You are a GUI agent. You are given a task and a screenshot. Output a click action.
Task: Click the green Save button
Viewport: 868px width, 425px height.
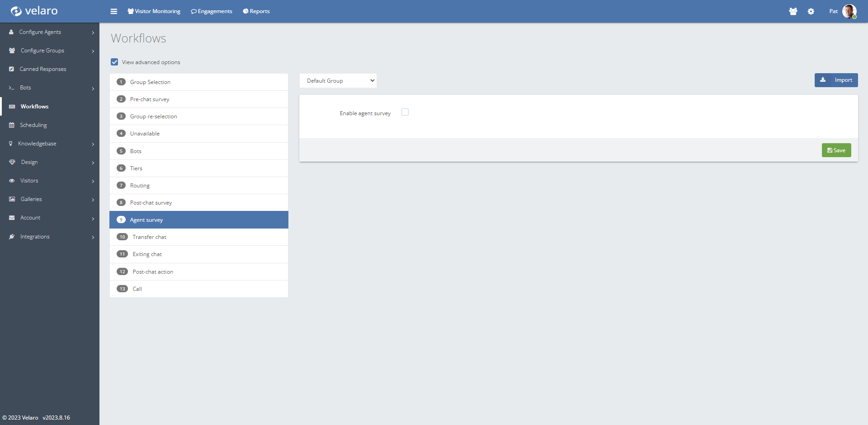coord(836,150)
